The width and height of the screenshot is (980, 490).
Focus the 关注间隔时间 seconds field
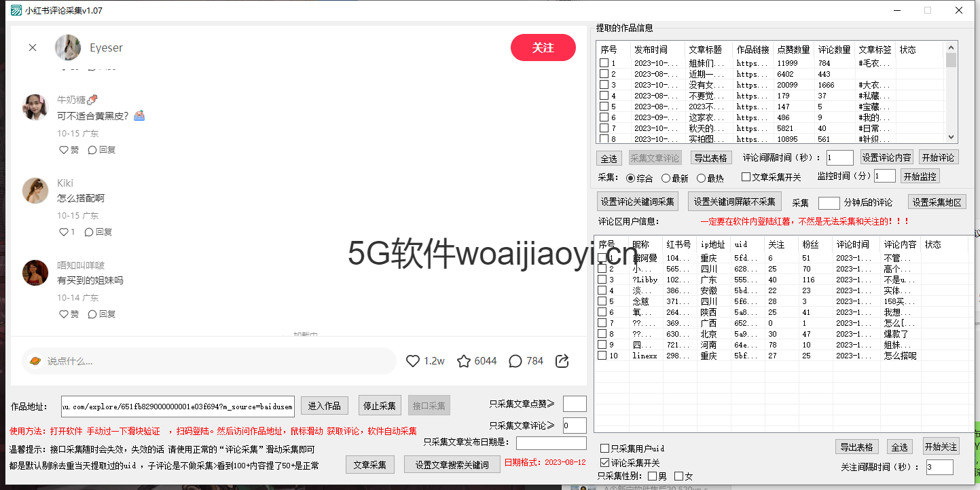[940, 467]
